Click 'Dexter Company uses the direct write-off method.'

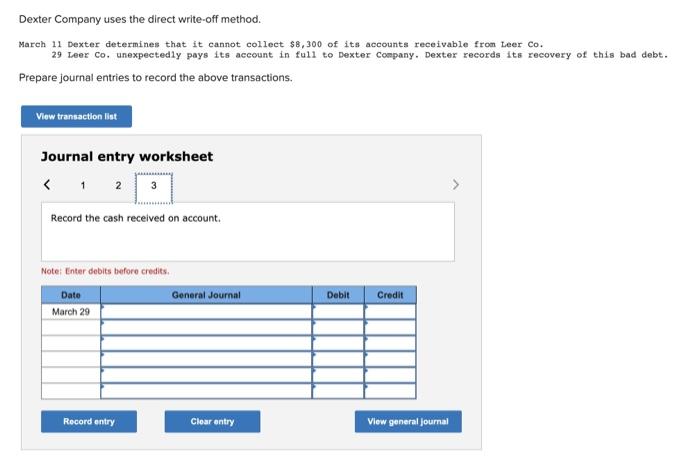click(x=140, y=19)
